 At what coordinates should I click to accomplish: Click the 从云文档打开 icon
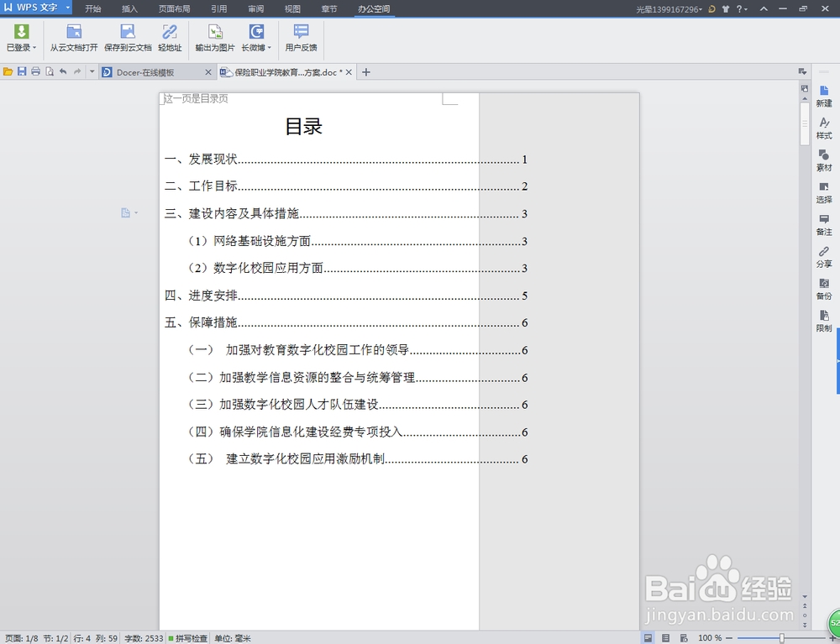(73, 39)
